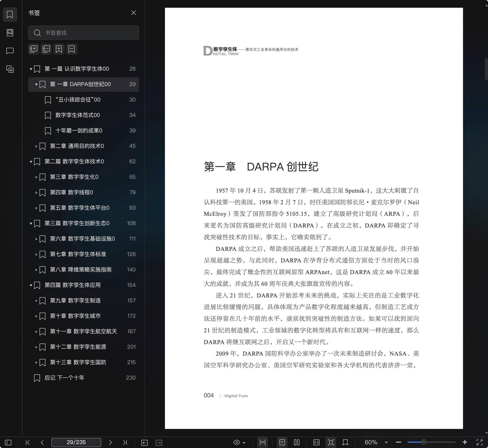
Task: Collapse 第一章 DARPA创世纪 tree node
Action: (x=36, y=84)
